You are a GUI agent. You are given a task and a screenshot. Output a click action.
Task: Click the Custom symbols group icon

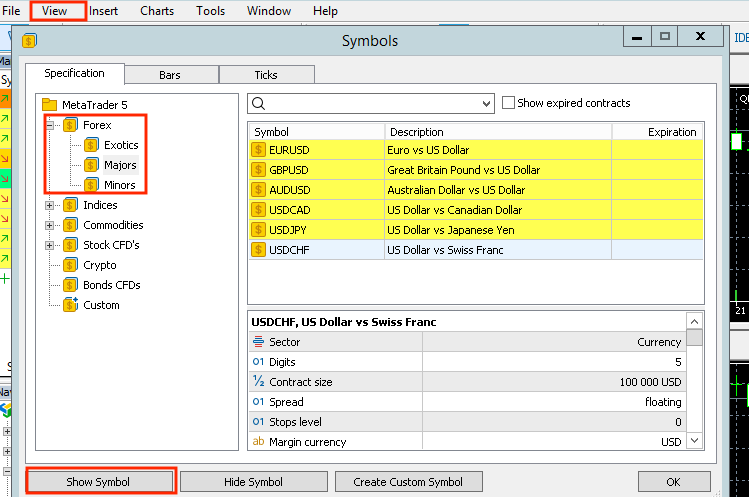pyautogui.click(x=70, y=304)
